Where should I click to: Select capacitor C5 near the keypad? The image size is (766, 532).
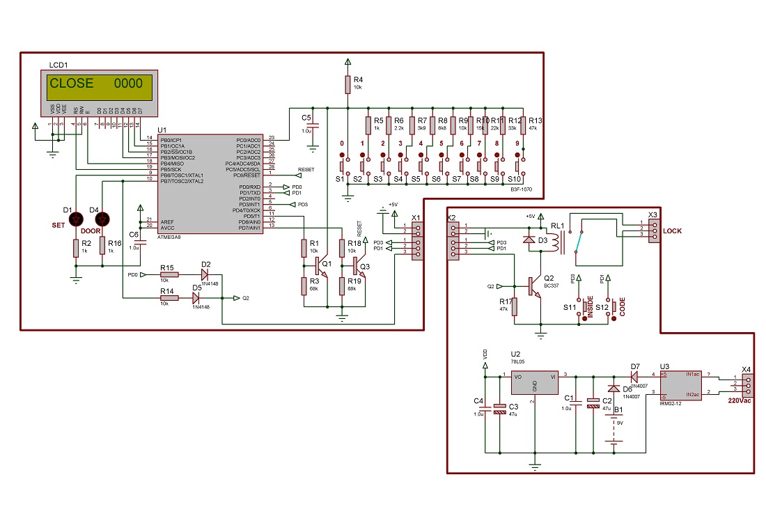[x=313, y=127]
